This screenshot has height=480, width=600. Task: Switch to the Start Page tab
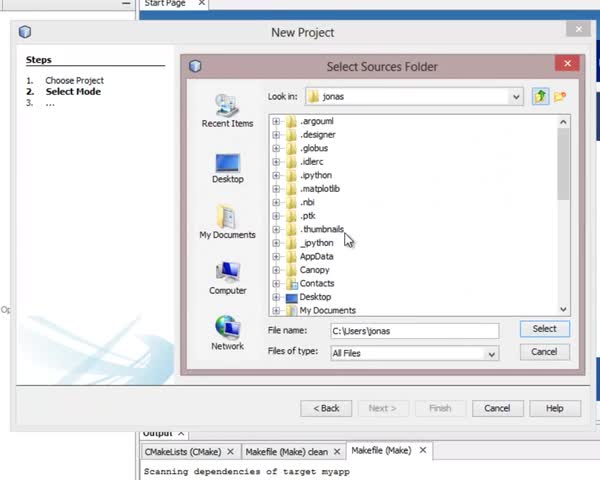165,3
